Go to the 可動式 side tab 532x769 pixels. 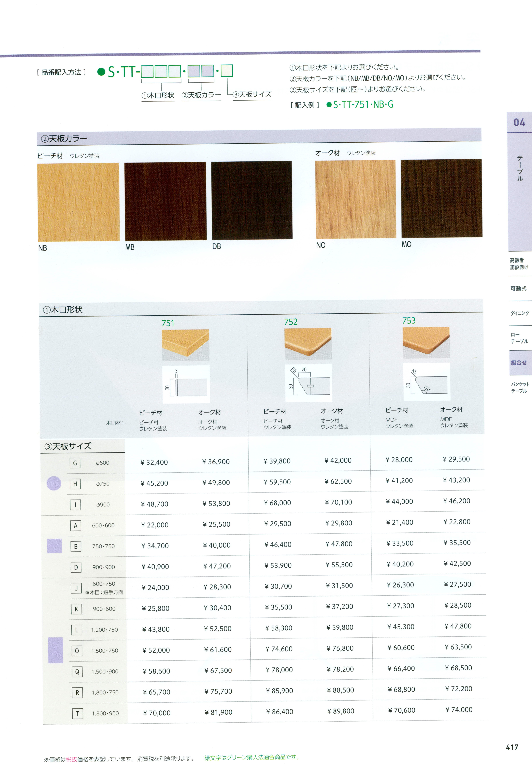[x=519, y=289]
